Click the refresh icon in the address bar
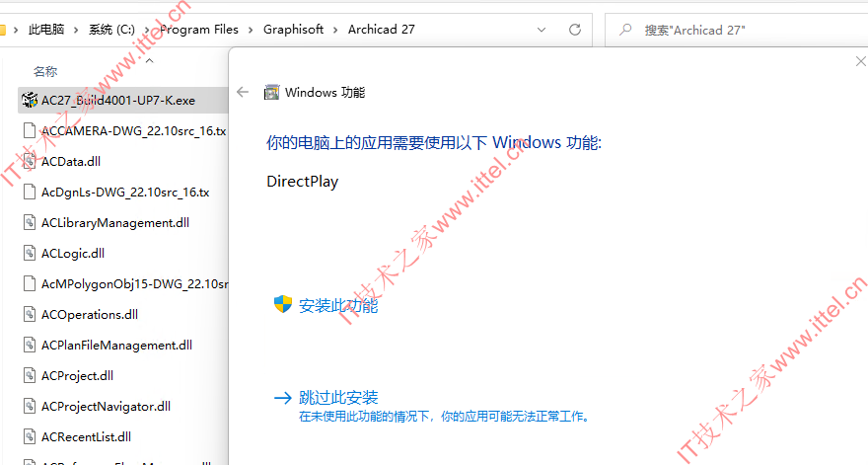Image resolution: width=868 pixels, height=465 pixels. (575, 30)
